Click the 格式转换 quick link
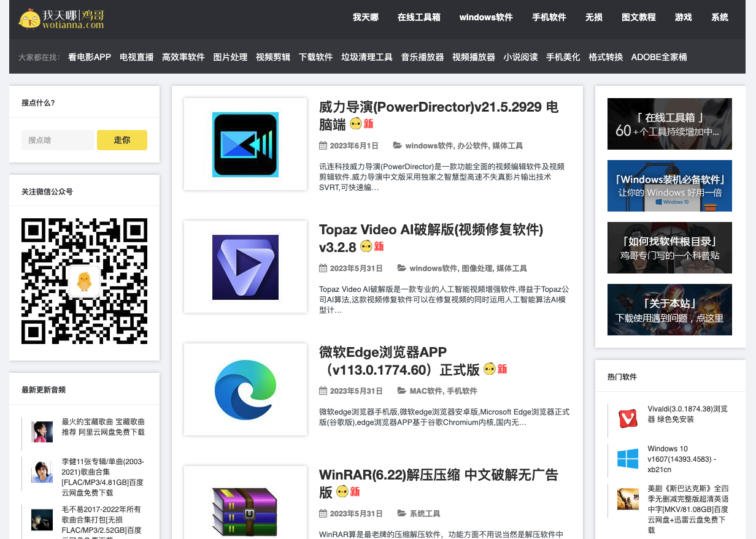Image resolution: width=756 pixels, height=539 pixels. (x=606, y=57)
